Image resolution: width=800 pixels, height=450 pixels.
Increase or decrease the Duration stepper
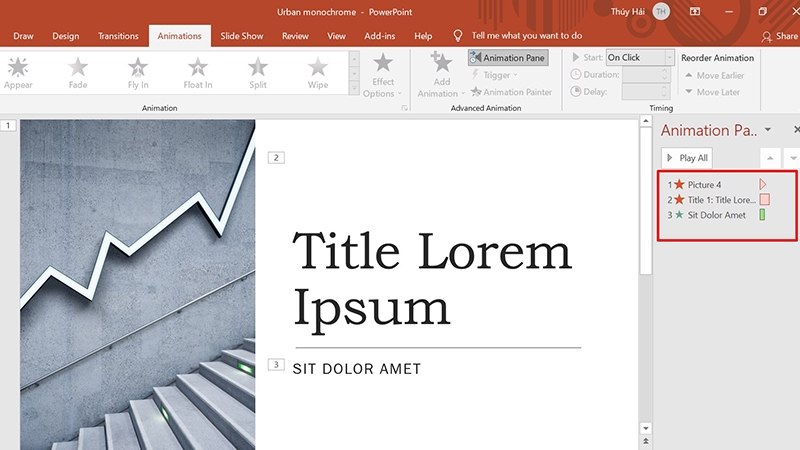point(664,74)
